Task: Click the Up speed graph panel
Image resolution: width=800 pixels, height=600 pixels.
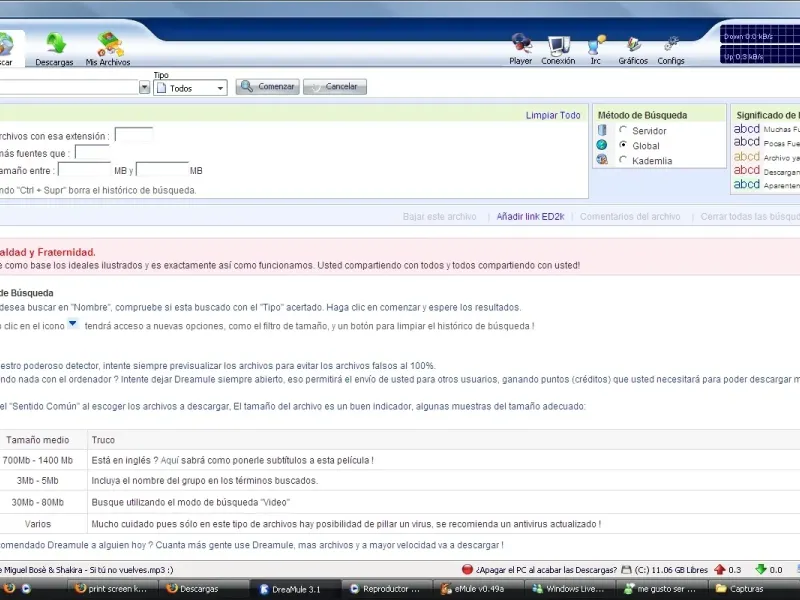Action: coord(760,55)
